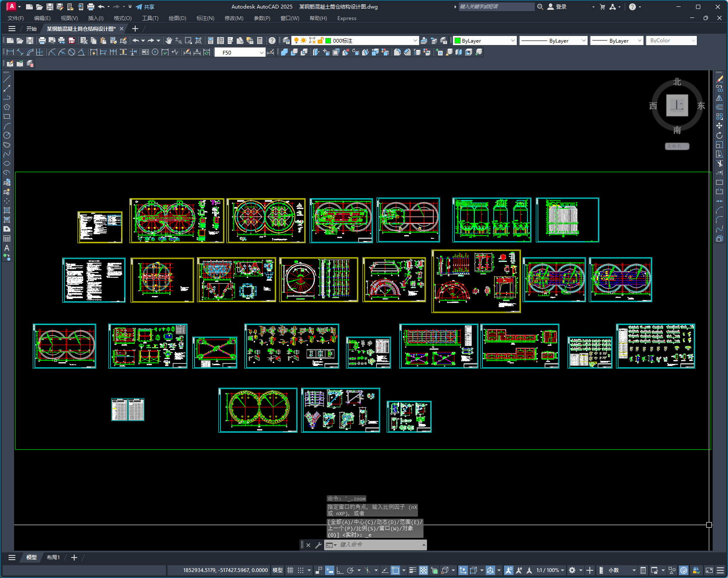Select the Aligned Dimension tool
Viewport: 728px width, 578px height.
click(x=20, y=52)
